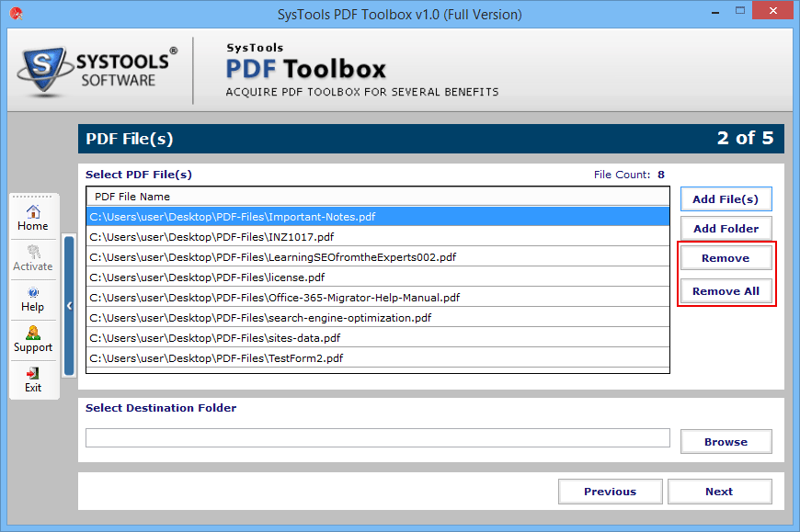This screenshot has height=532, width=800.
Task: Proceed with the Next button
Action: (719, 492)
